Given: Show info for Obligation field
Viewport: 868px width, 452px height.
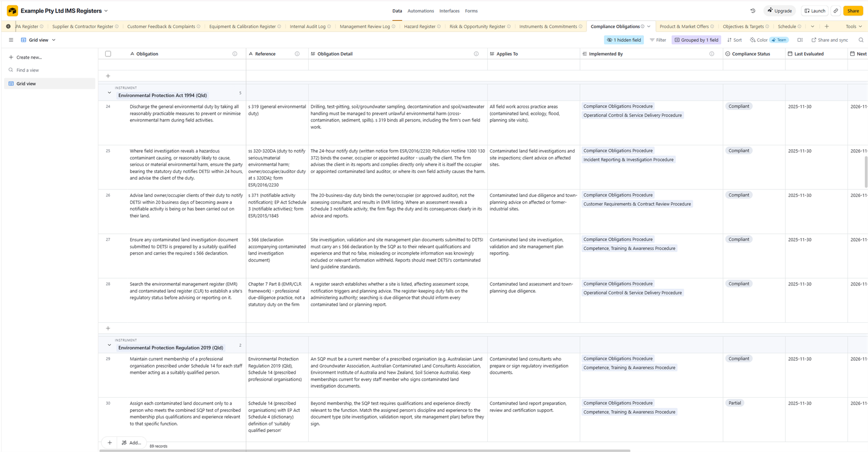Looking at the screenshot, I should 235,54.
